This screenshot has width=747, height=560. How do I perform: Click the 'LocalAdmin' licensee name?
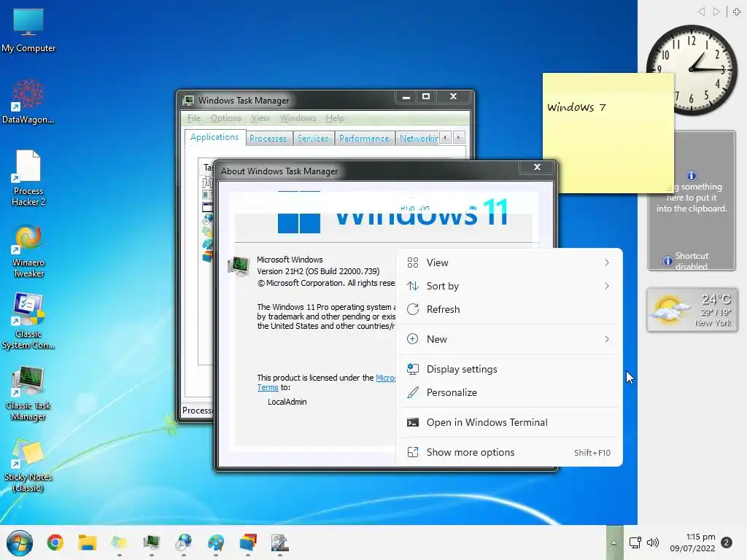(x=287, y=402)
